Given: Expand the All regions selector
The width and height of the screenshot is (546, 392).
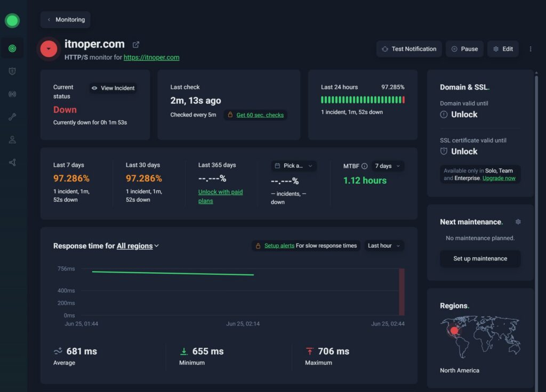Looking at the screenshot, I should 138,246.
